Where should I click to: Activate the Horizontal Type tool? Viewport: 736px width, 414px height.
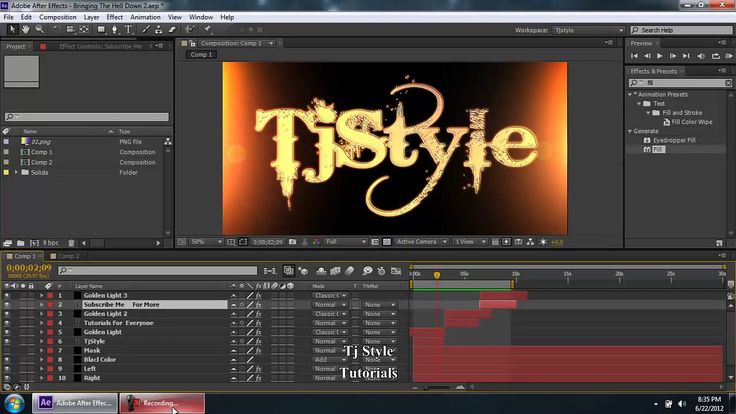click(129, 30)
